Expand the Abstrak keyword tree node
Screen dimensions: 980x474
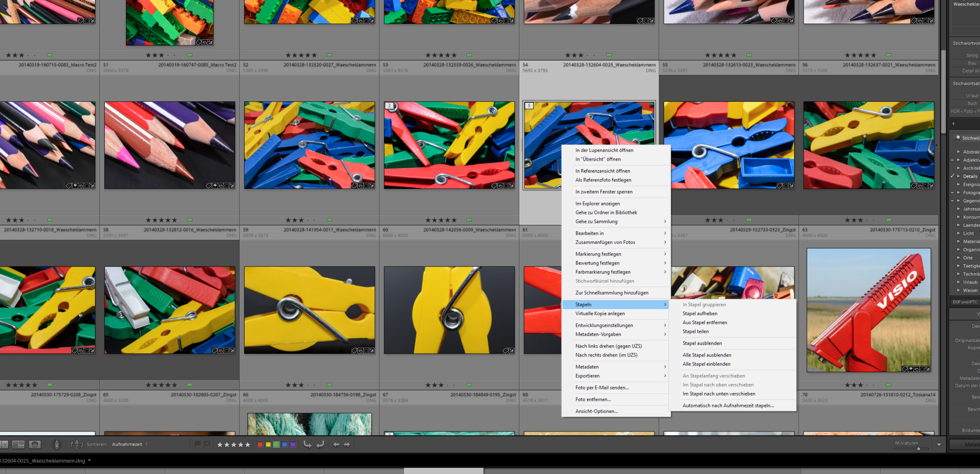coord(959,152)
